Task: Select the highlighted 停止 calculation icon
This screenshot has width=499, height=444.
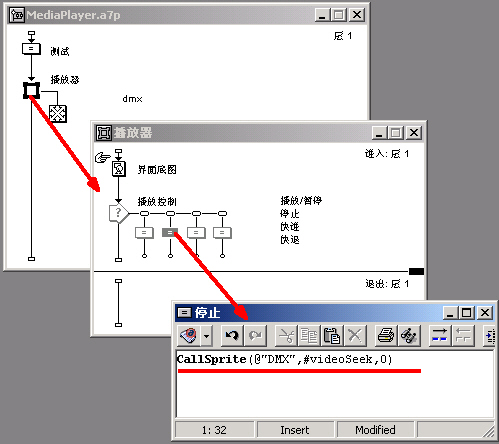Action: (170, 232)
